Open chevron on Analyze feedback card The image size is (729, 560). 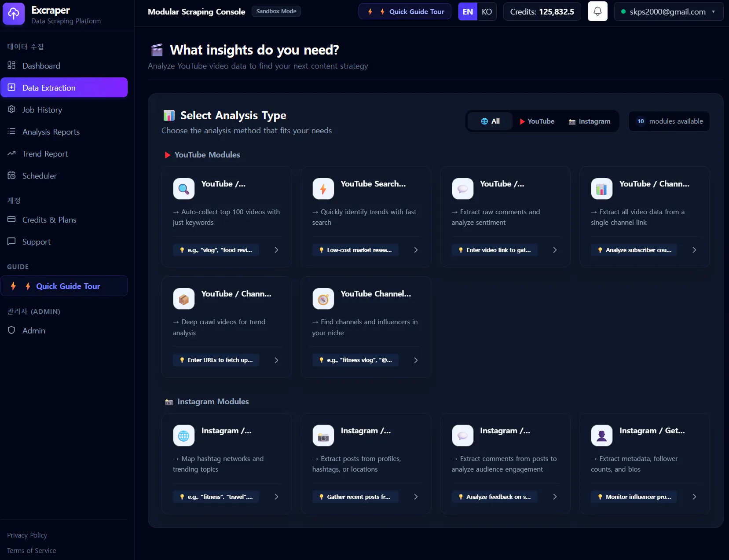click(555, 497)
